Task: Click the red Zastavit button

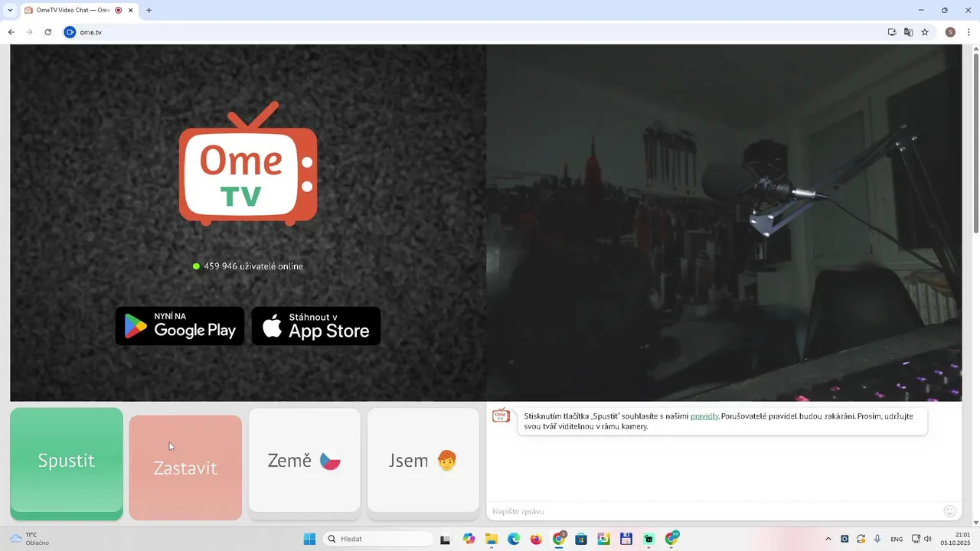Action: tap(185, 468)
